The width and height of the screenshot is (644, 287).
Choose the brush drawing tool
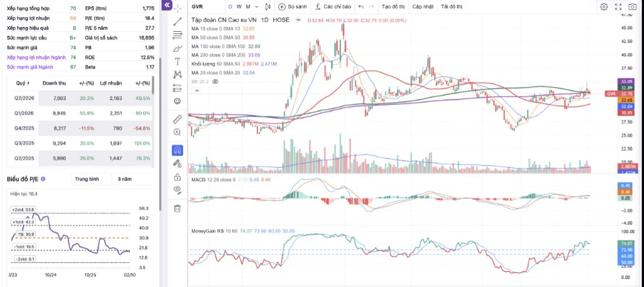pos(177,48)
